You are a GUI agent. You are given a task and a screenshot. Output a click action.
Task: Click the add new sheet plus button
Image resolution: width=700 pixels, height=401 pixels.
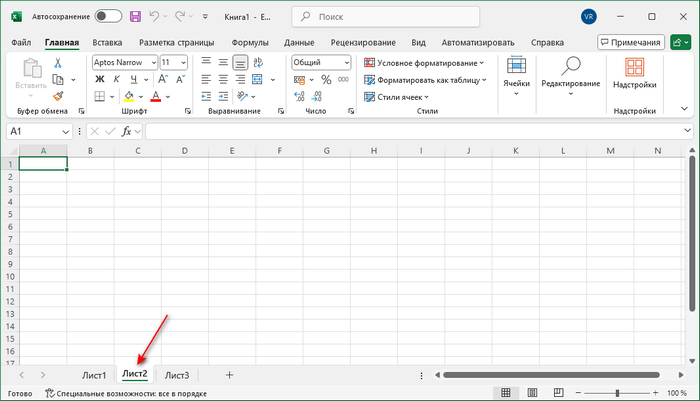[x=229, y=375]
